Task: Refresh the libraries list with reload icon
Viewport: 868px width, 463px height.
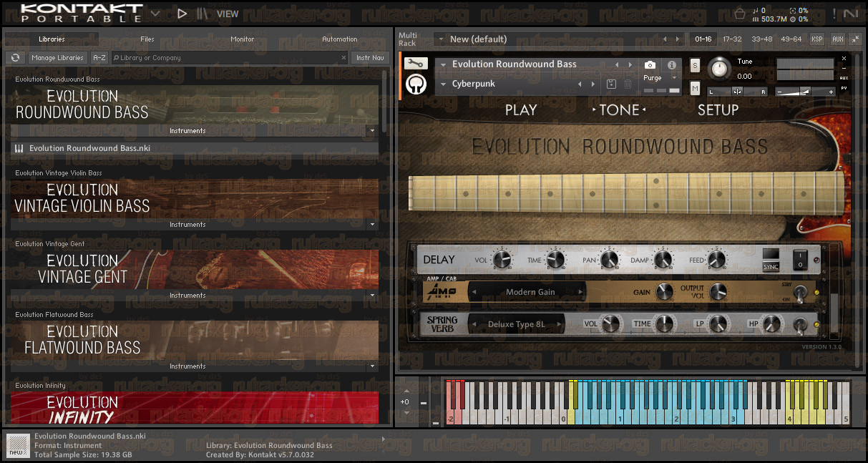Action: [14, 58]
